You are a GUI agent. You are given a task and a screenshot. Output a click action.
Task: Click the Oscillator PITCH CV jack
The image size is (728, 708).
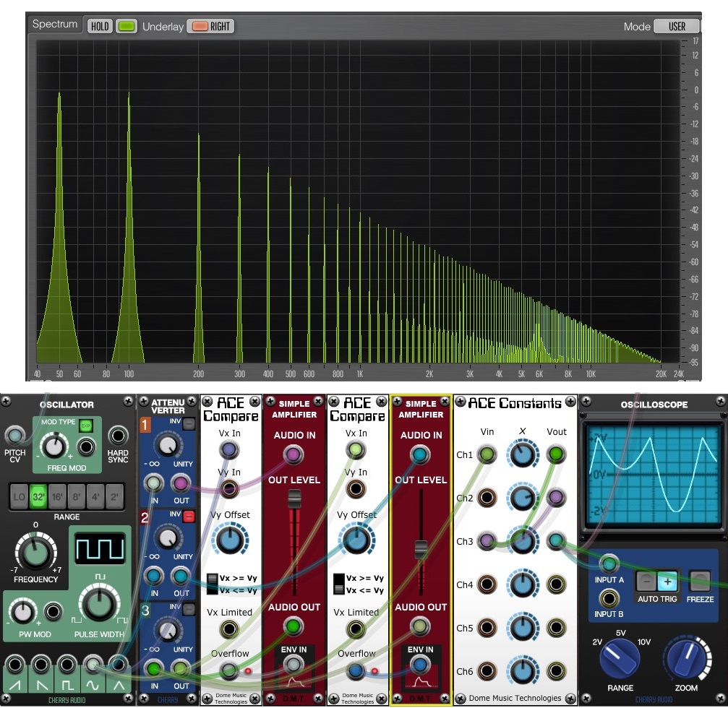click(x=15, y=436)
